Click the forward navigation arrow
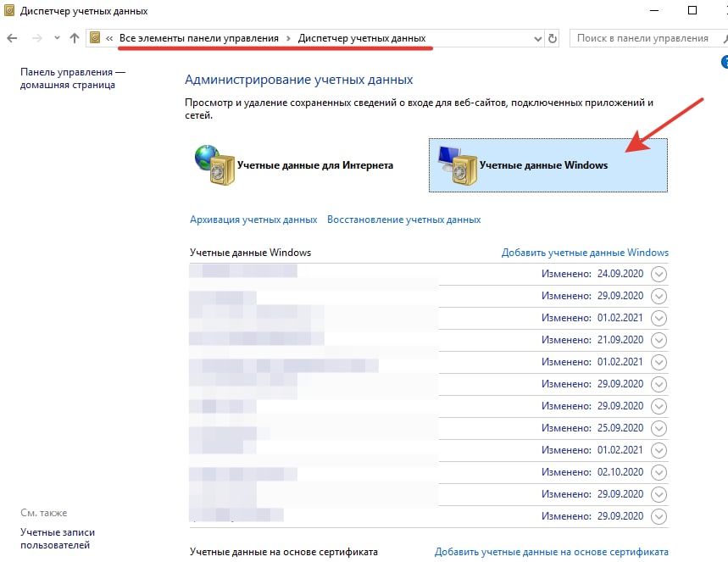The height and width of the screenshot is (562, 728). tap(36, 38)
